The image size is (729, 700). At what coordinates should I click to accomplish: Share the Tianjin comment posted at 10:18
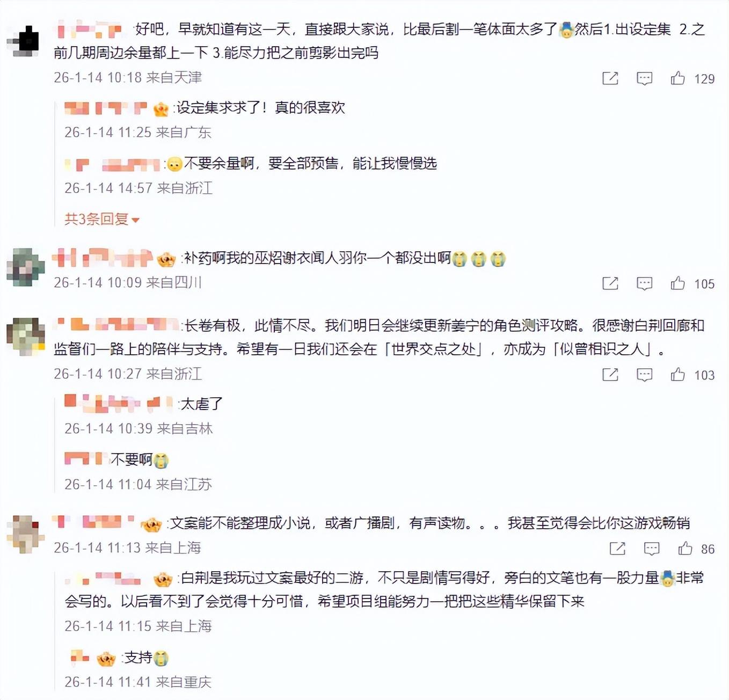click(610, 78)
